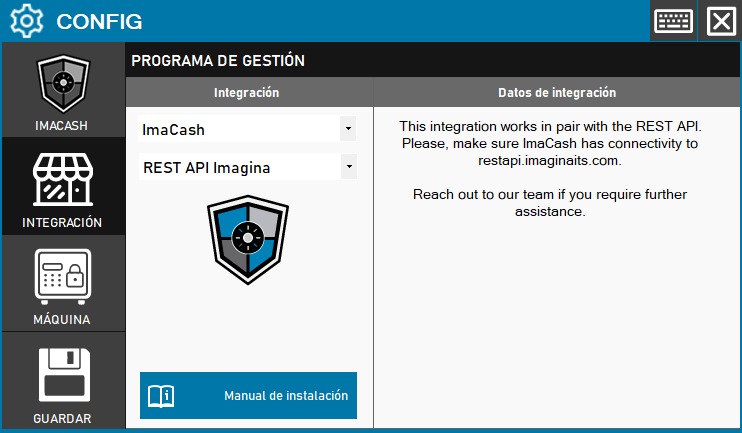Click the Integración column header
Image resolution: width=742 pixels, height=433 pixels.
coord(247,92)
